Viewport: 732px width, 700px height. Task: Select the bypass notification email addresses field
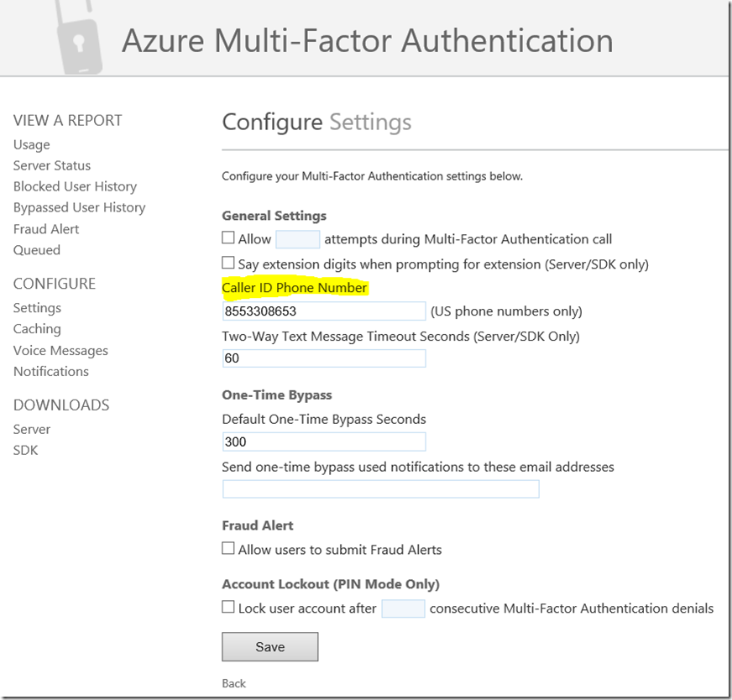380,489
